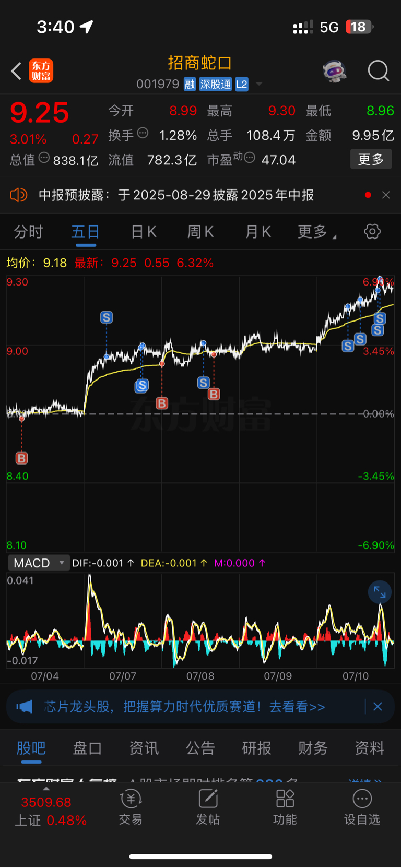Tap the 总值 info icon
Viewport: 401px width, 868px height.
pos(44,157)
